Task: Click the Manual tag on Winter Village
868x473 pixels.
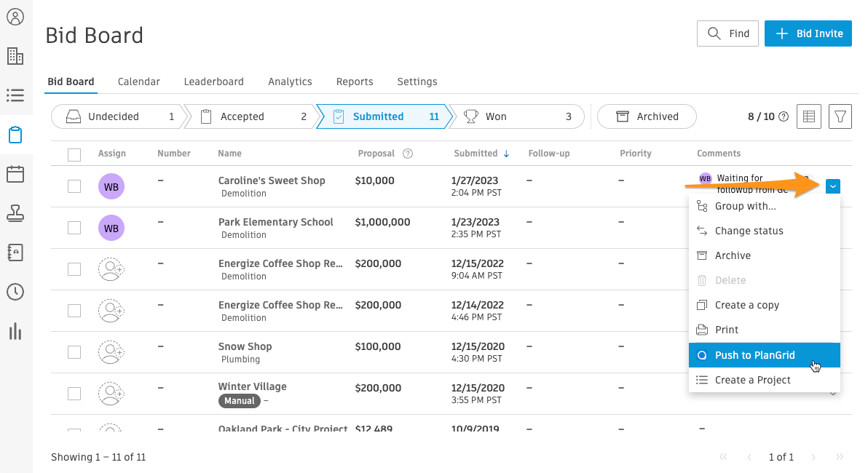Action: pos(239,401)
